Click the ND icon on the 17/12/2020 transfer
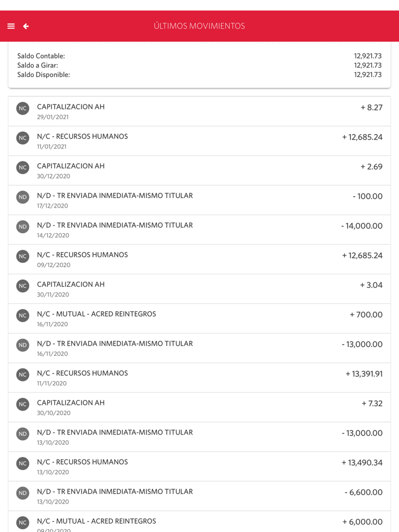The width and height of the screenshot is (399, 532). (x=22, y=197)
